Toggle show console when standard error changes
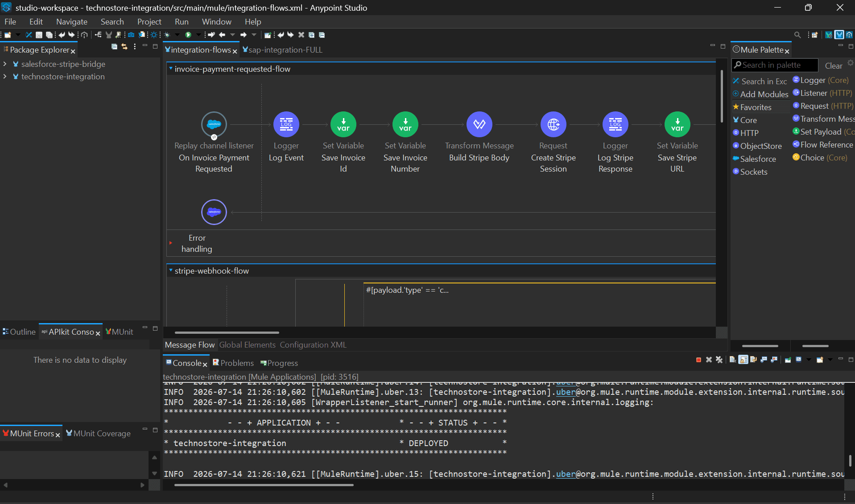 tap(774, 360)
